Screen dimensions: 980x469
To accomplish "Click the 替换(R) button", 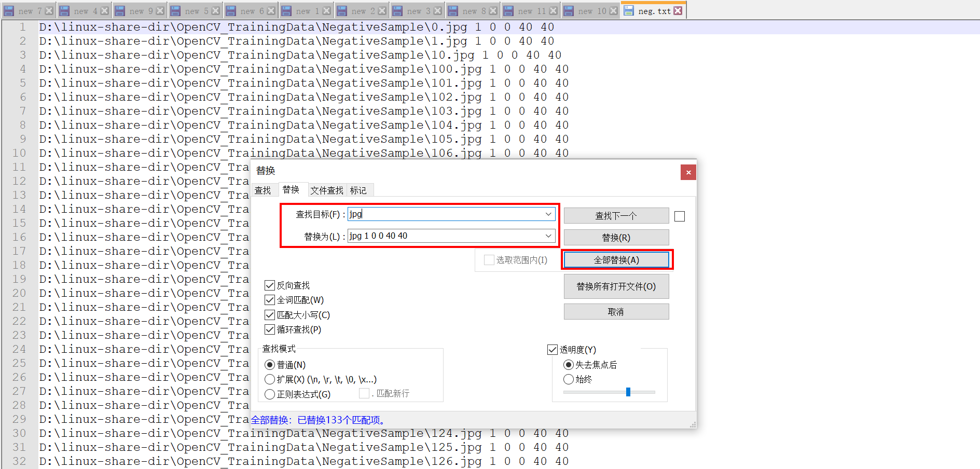I will [x=616, y=238].
